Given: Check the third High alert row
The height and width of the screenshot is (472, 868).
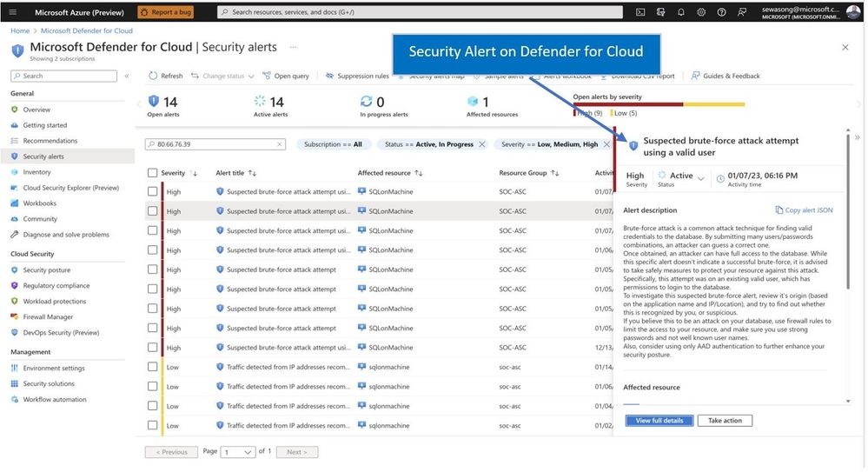Looking at the screenshot, I should click(x=152, y=230).
